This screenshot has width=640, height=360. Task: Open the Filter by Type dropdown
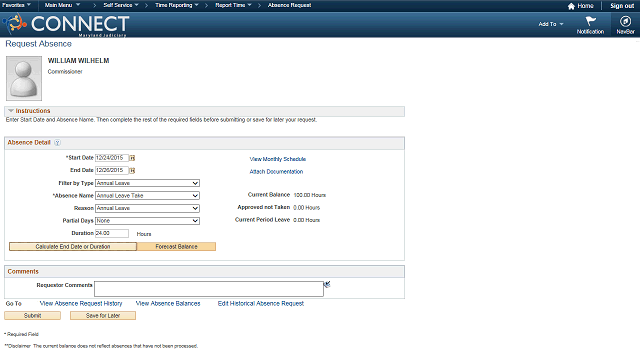tap(147, 183)
